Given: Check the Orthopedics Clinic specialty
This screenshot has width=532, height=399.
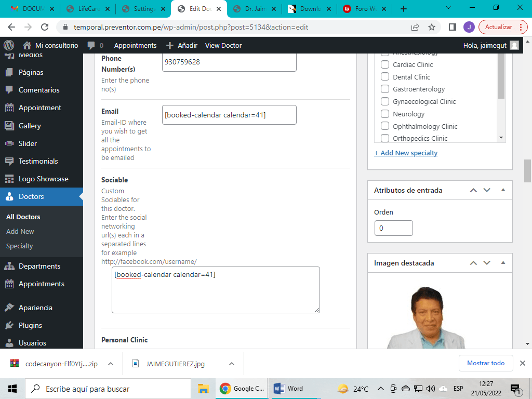Looking at the screenshot, I should 385,138.
